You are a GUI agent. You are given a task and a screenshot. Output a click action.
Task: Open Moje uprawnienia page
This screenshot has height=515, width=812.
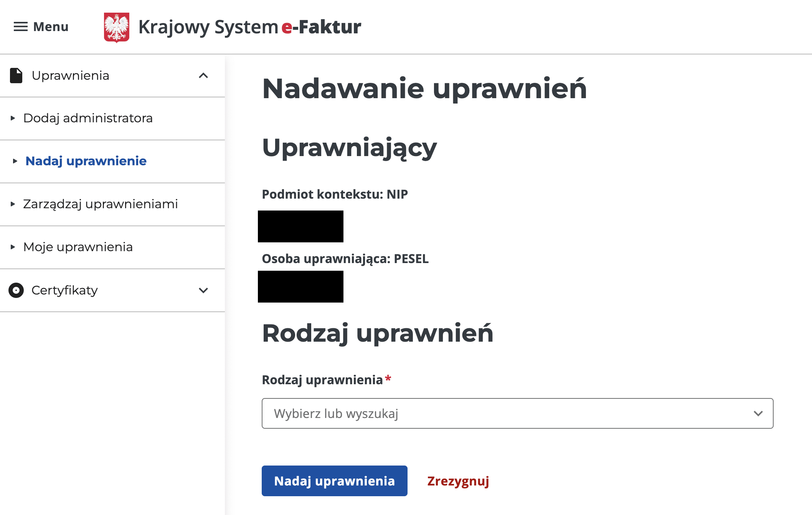[x=78, y=247]
